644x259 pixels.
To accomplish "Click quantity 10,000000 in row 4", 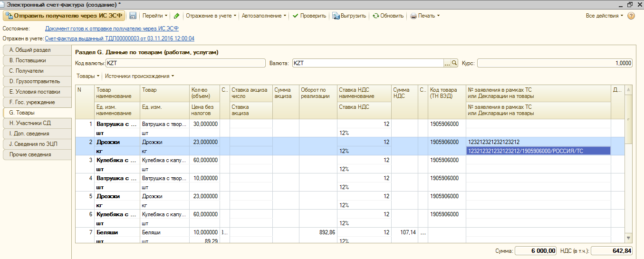I will click(x=204, y=178).
